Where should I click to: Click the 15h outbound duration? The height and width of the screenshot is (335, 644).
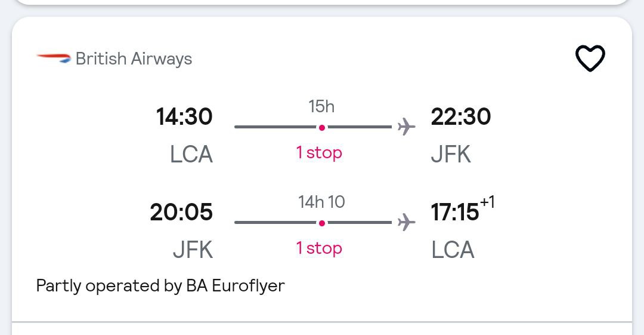321,106
